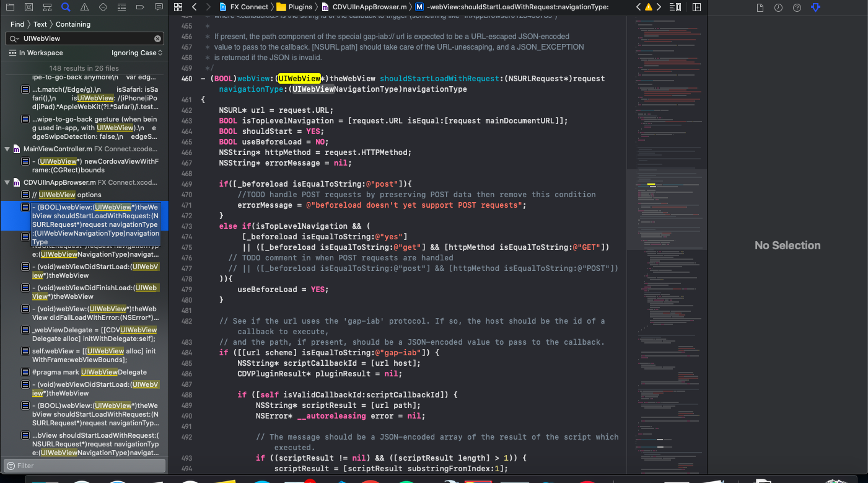This screenshot has width=868, height=483.
Task: Open the Debug navigator
Action: point(121,7)
